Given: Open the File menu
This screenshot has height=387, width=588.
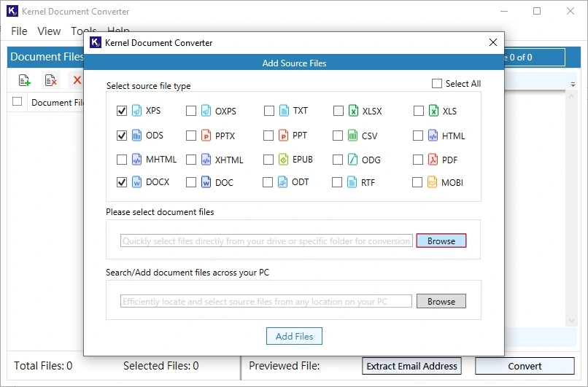Looking at the screenshot, I should click(19, 31).
